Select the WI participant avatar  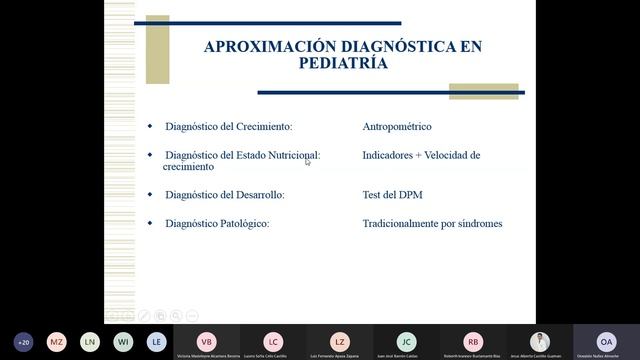click(123, 342)
